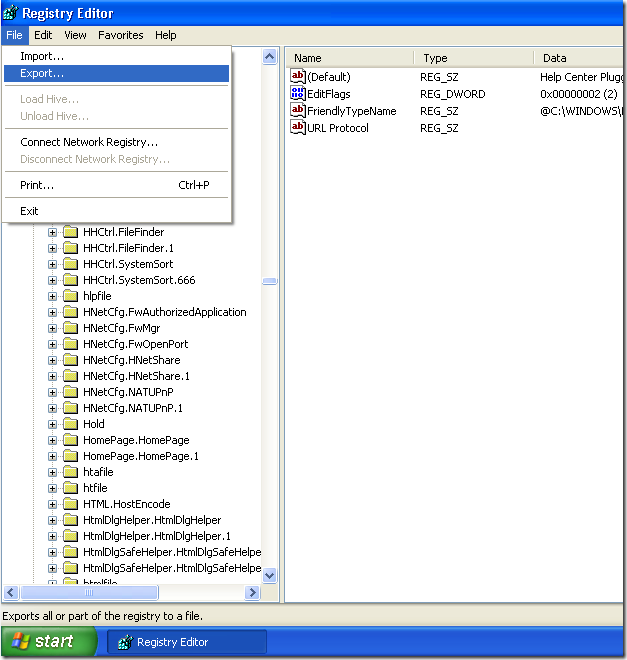This screenshot has height=660, width=627.
Task: Click the htafile folder icon
Action: tap(70, 472)
